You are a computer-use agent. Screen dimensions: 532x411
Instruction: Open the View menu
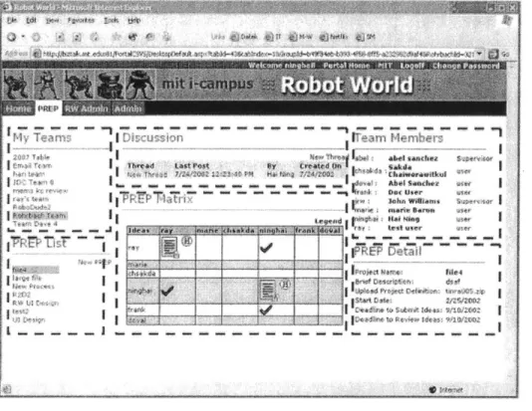click(x=52, y=20)
